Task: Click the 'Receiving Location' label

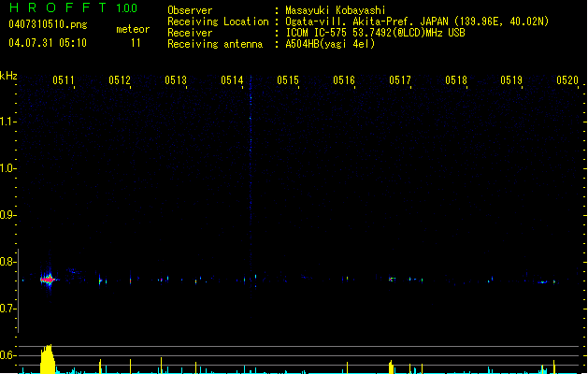Action: click(218, 22)
